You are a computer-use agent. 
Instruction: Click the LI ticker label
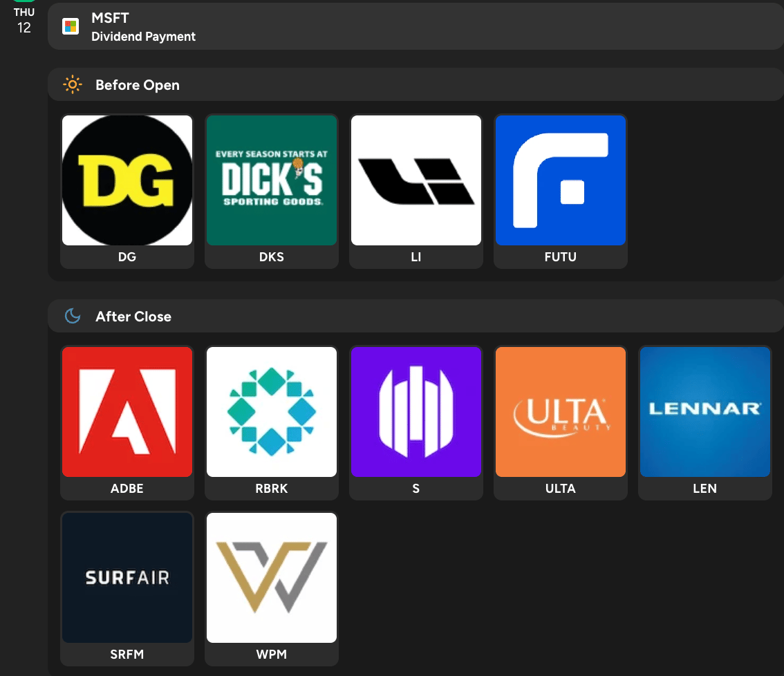[416, 257]
